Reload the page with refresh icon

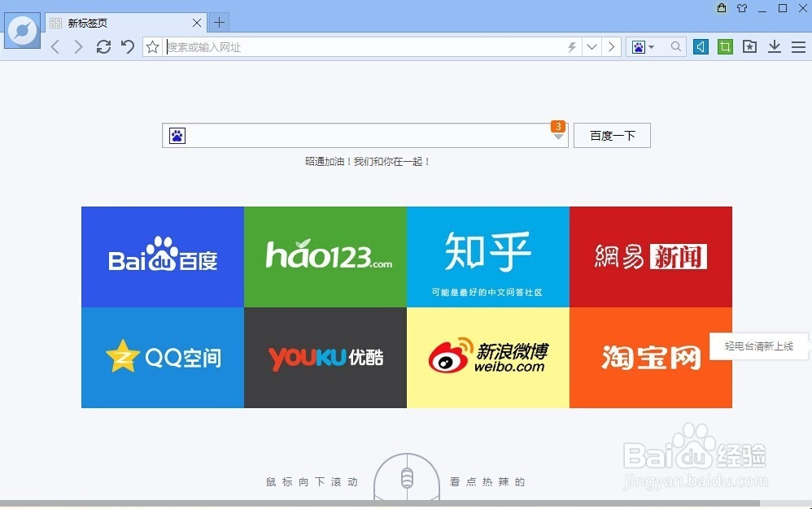tap(103, 47)
